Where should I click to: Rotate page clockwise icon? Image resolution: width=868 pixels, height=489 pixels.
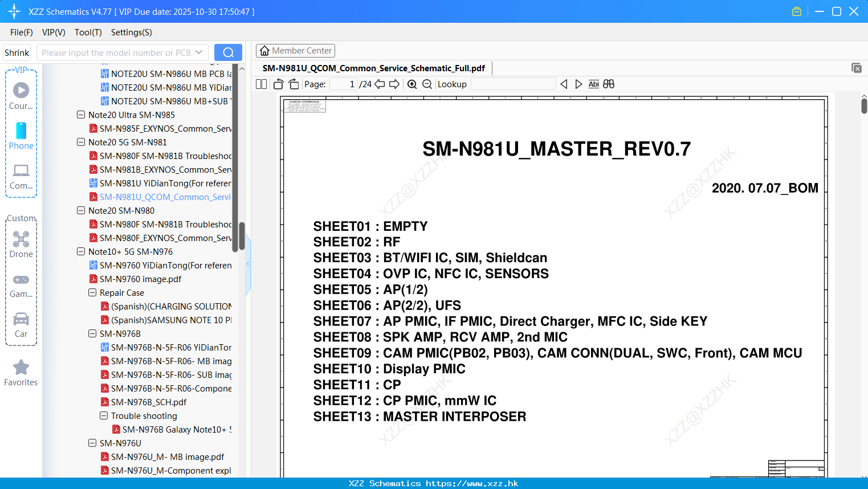[x=294, y=84]
